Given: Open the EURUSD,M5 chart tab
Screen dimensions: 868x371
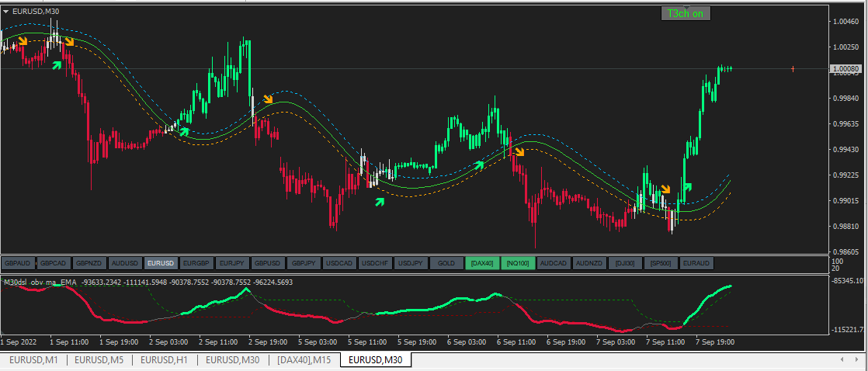Looking at the screenshot, I should coord(99,360).
